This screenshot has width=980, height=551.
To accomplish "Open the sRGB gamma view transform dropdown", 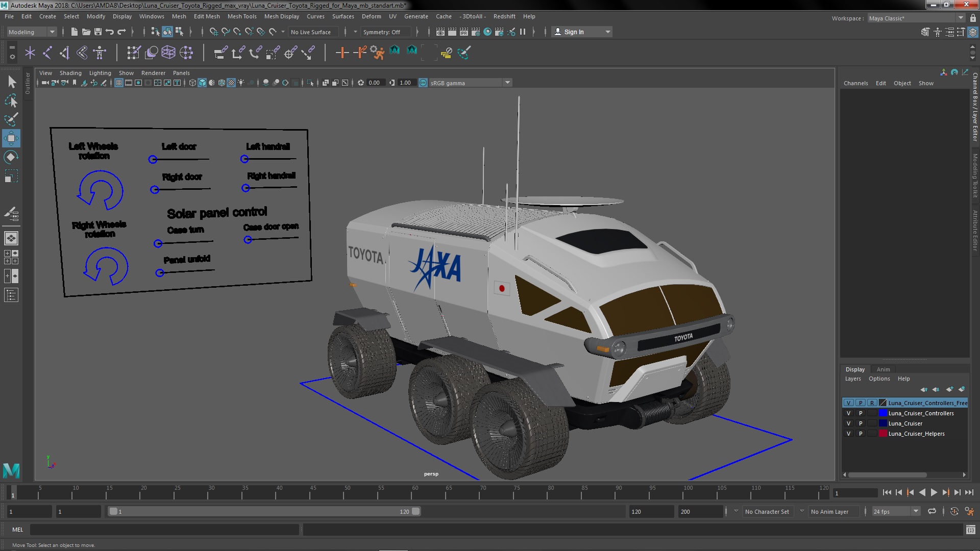I will point(470,83).
